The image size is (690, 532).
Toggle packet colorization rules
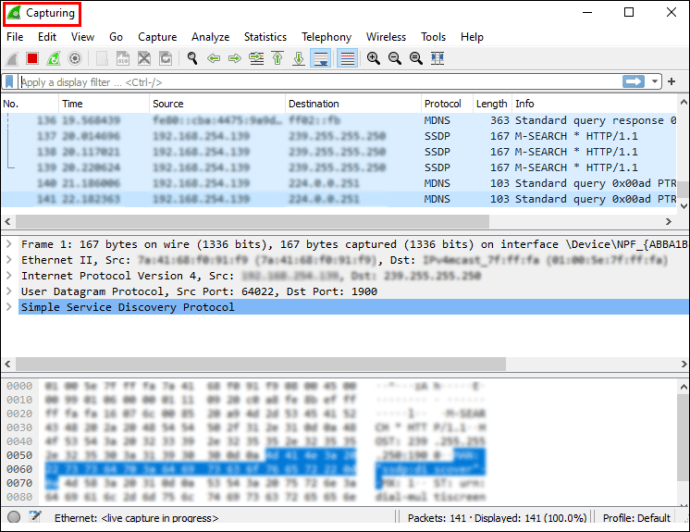pos(347,59)
